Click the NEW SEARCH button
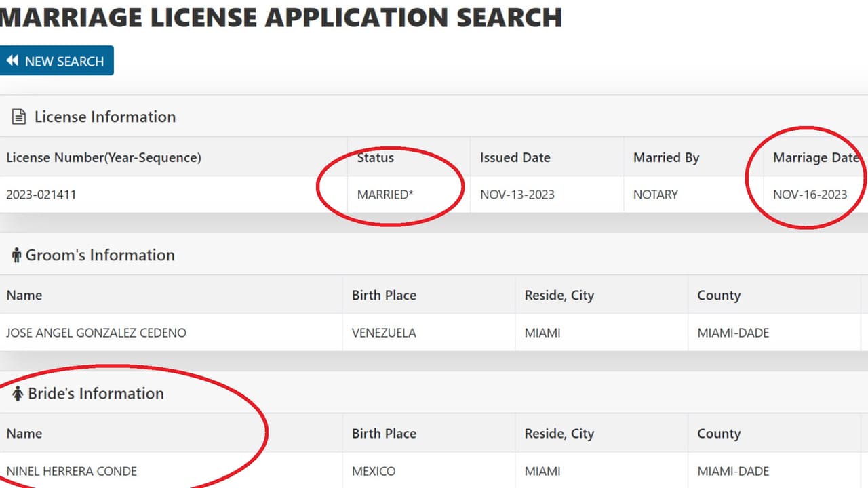 click(56, 61)
